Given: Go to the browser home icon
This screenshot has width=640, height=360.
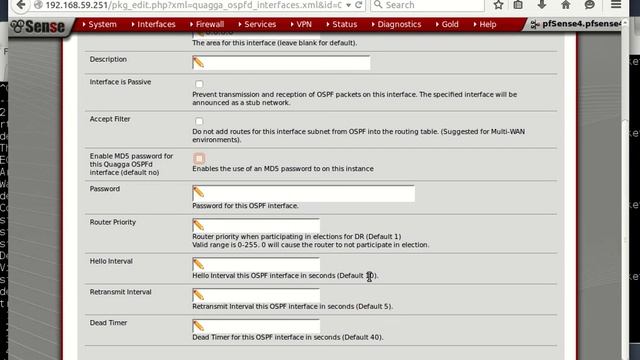Looking at the screenshot, I should coord(566,5).
